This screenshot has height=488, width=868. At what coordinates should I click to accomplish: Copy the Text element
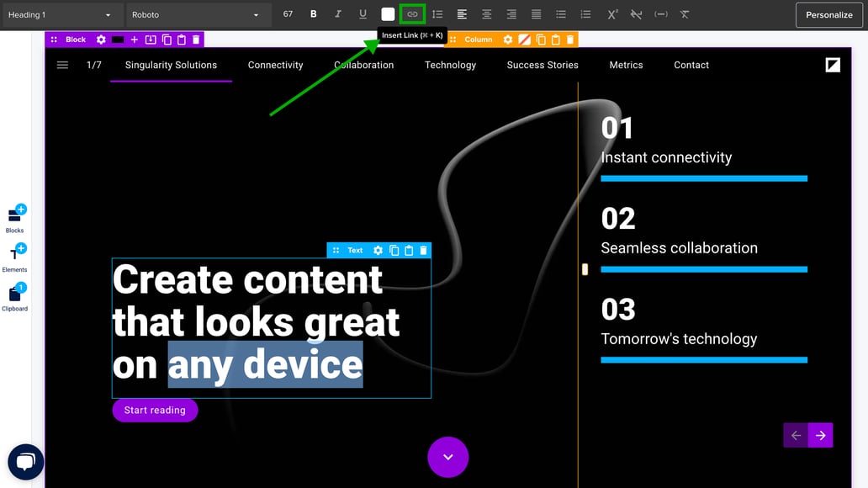394,251
